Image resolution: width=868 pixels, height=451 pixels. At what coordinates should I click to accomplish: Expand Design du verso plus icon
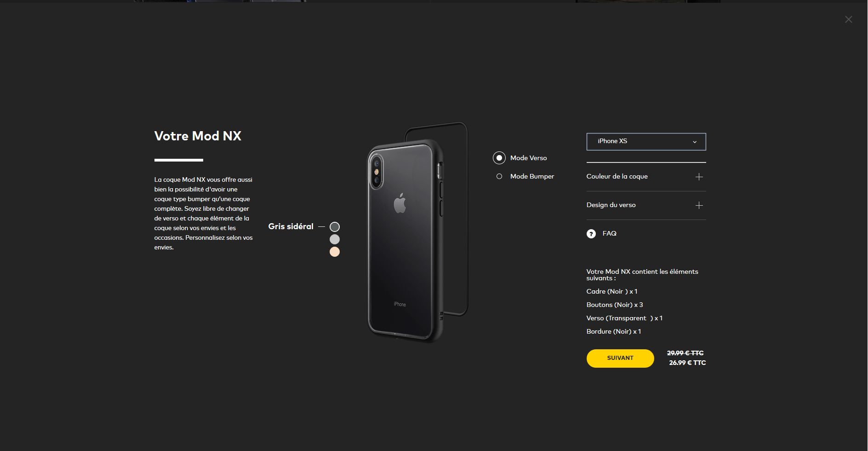click(699, 205)
